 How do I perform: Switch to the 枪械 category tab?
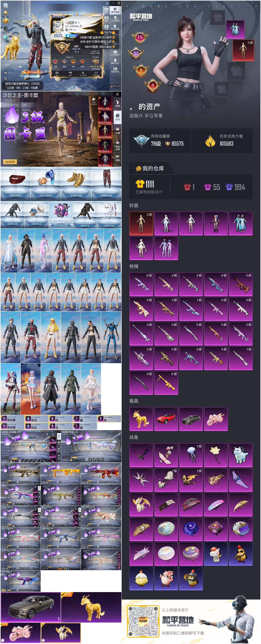(117, 104)
